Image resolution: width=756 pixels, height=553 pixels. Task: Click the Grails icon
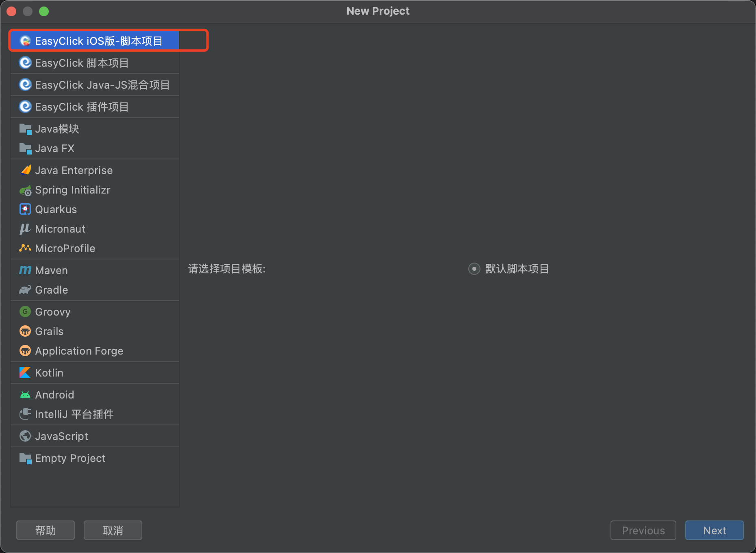point(25,331)
